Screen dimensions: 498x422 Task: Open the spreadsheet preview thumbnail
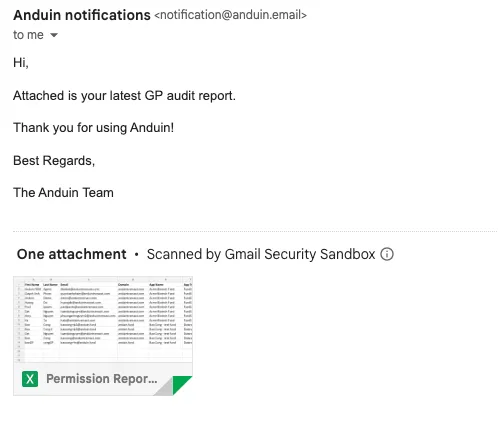pyautogui.click(x=103, y=319)
